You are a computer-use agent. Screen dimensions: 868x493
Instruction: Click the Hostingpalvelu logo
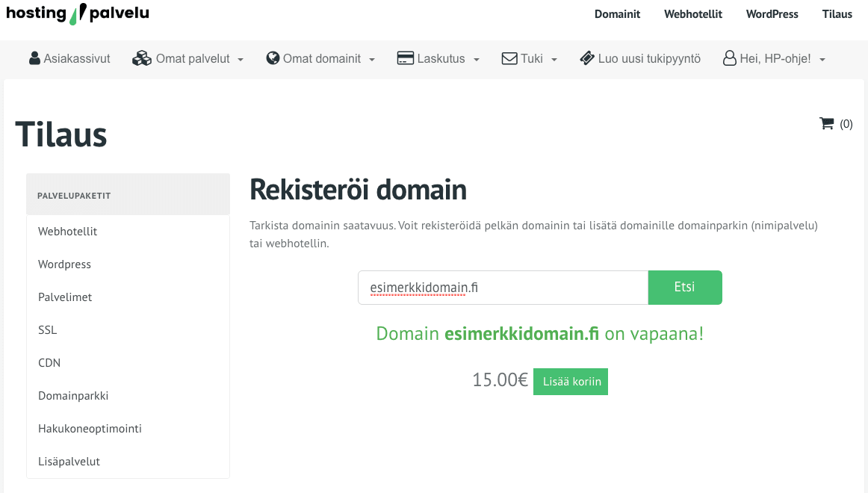click(x=78, y=13)
